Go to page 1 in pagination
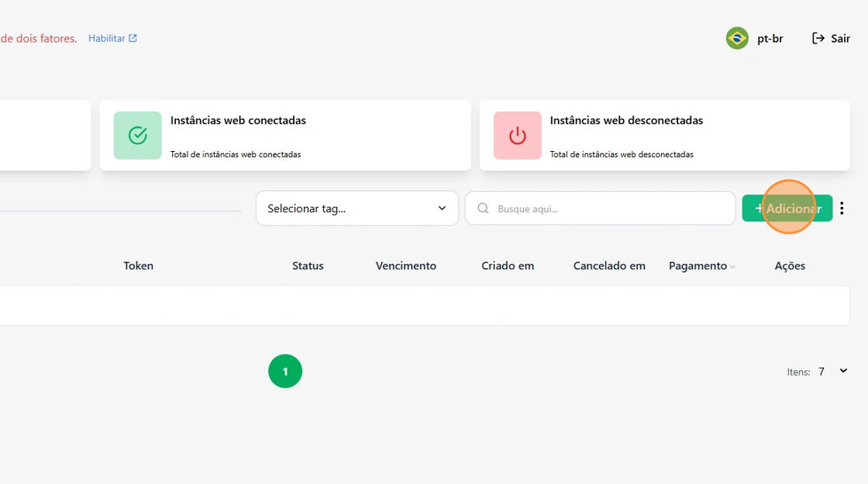The image size is (868, 484). (285, 372)
